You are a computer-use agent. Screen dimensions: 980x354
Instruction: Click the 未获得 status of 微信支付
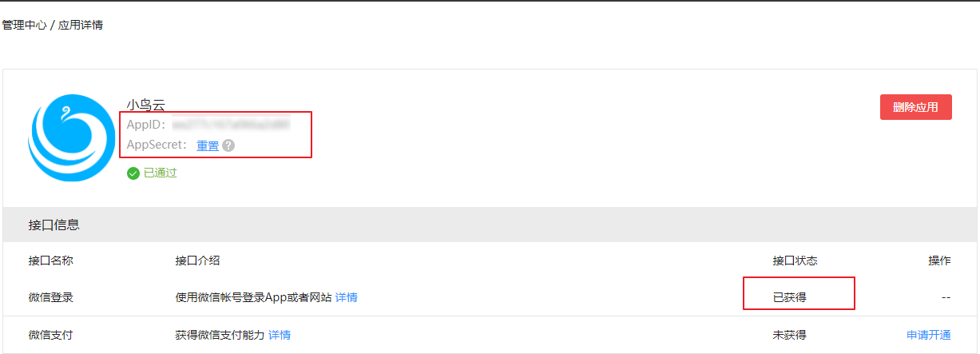point(789,335)
